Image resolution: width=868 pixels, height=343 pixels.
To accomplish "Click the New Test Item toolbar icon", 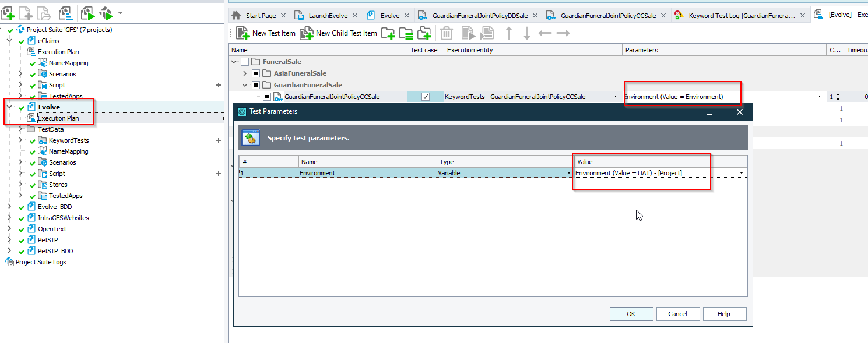I will point(243,33).
